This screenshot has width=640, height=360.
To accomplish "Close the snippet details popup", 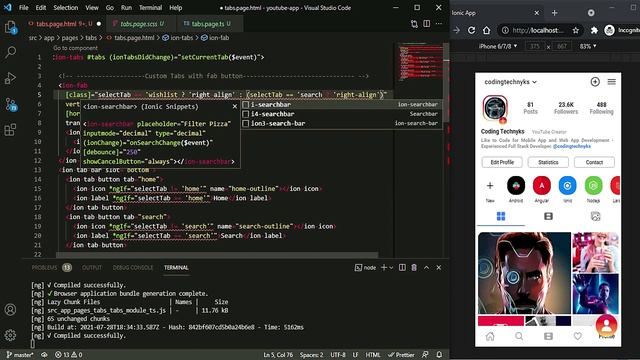I will (x=235, y=107).
